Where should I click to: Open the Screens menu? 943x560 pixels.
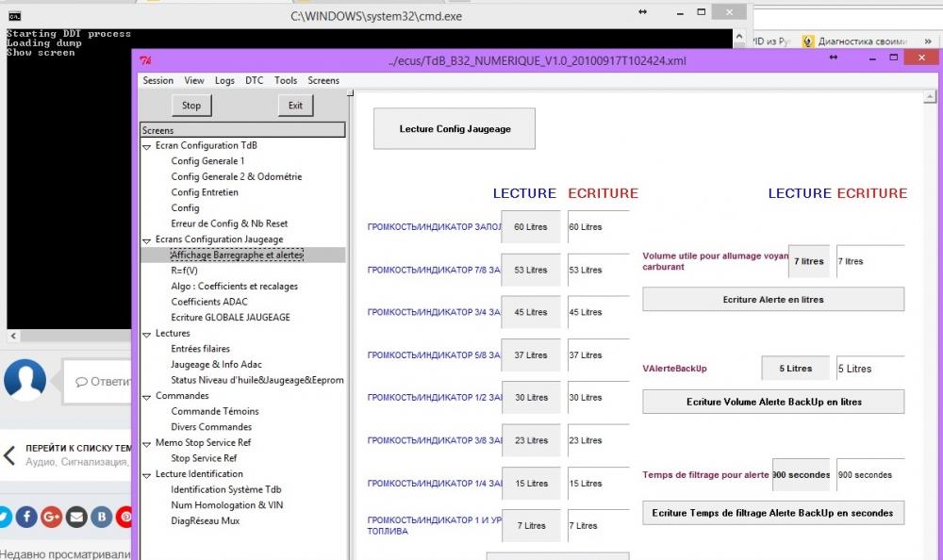(x=323, y=80)
